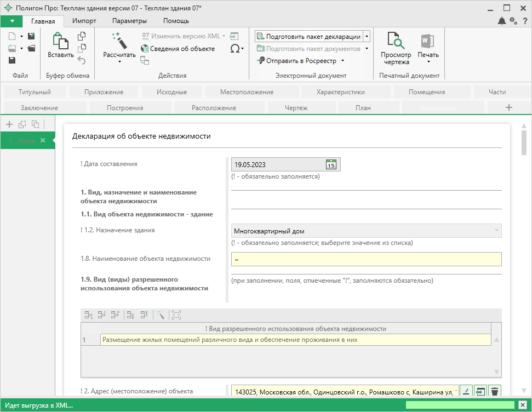
Task: Click the Omega special symbol icon
Action: click(x=234, y=49)
